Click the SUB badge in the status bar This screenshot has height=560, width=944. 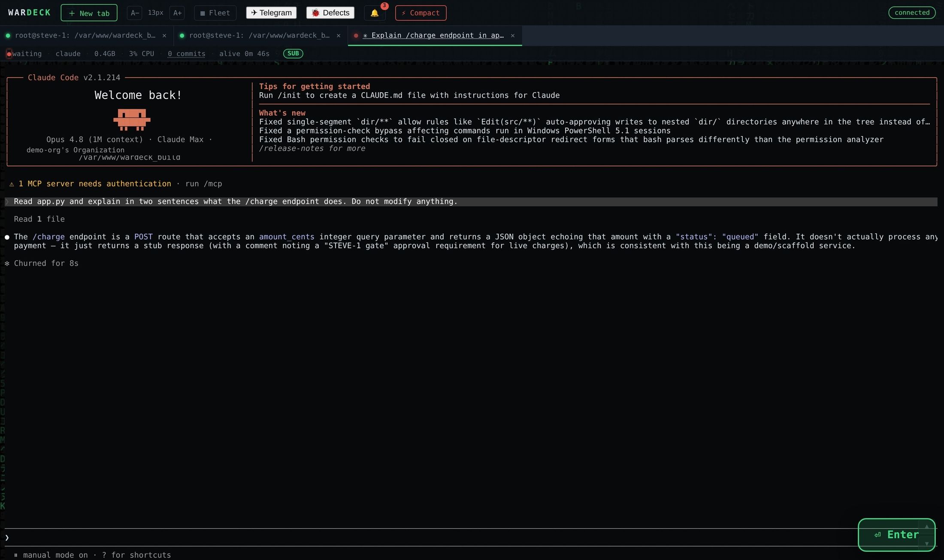[x=293, y=54]
